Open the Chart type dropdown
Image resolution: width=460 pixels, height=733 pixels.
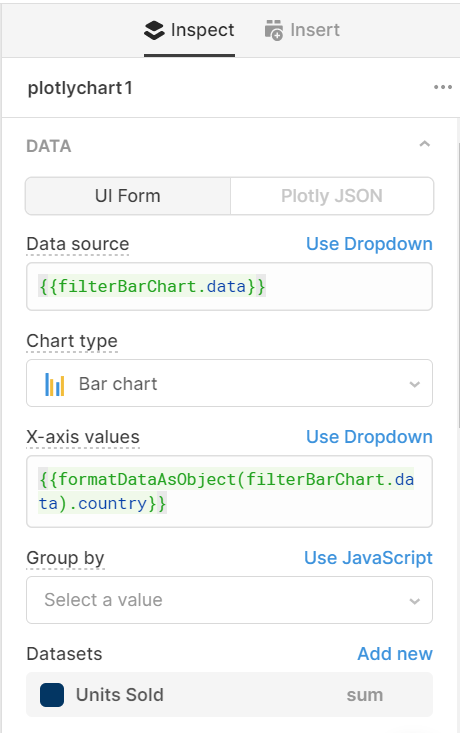[229, 383]
